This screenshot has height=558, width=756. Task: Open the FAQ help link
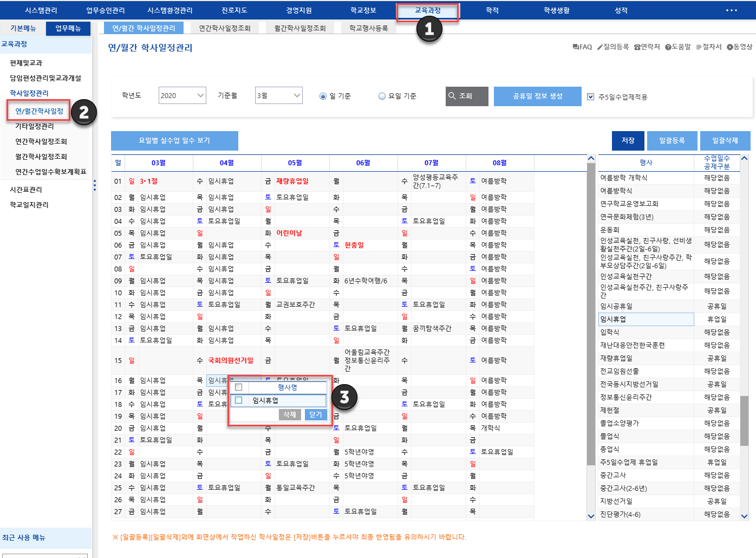(x=582, y=47)
